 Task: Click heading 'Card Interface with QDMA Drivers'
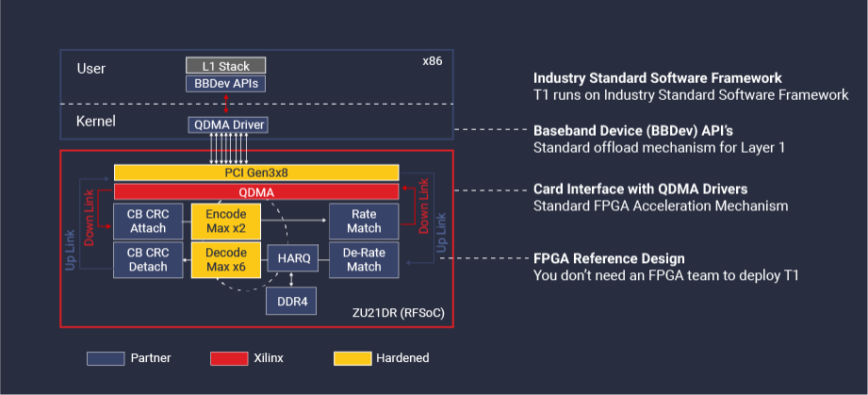641,189
